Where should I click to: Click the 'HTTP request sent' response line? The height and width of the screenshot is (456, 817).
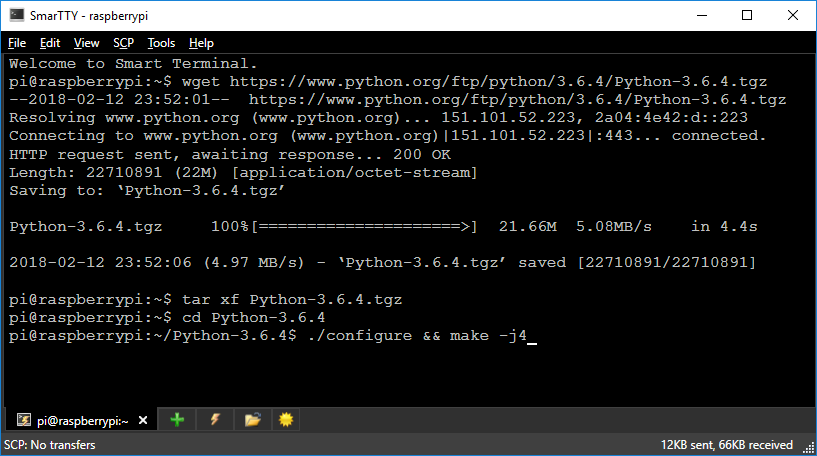coord(230,154)
